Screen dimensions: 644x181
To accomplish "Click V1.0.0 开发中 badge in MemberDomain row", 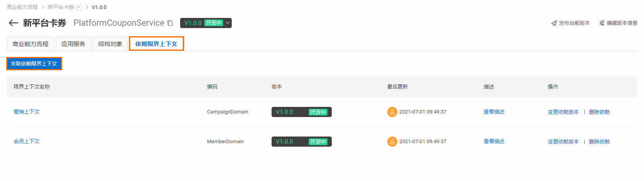I will click(x=302, y=142).
